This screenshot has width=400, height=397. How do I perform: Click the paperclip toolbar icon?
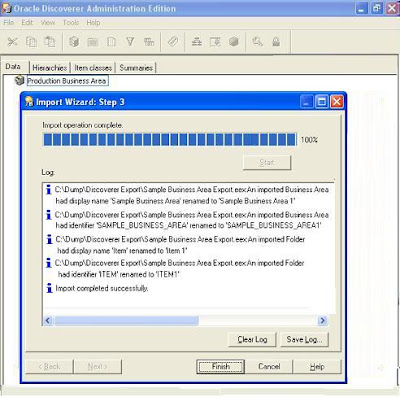click(x=173, y=42)
